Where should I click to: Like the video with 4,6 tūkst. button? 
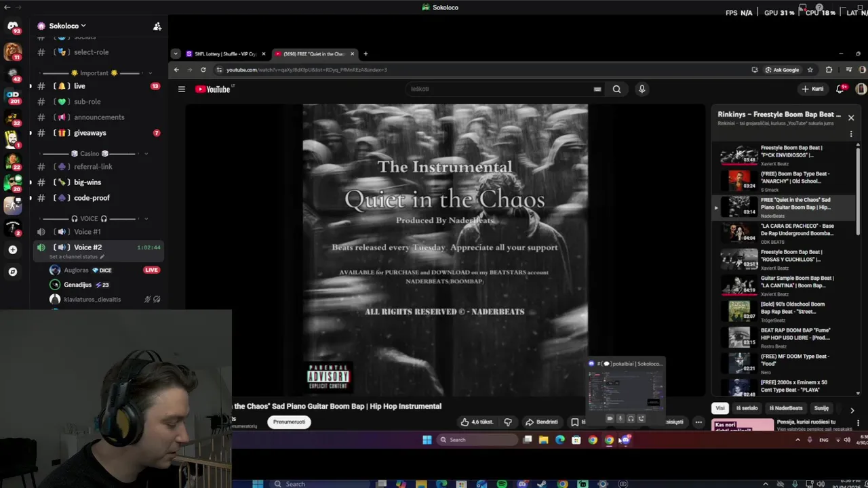477,422
